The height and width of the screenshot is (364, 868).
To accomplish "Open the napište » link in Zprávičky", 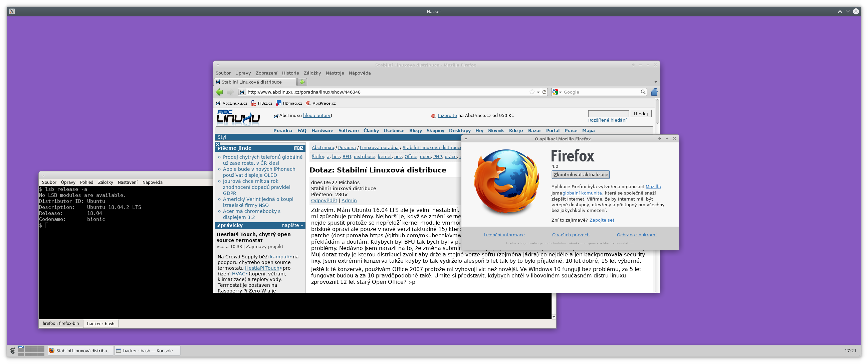I will 292,225.
